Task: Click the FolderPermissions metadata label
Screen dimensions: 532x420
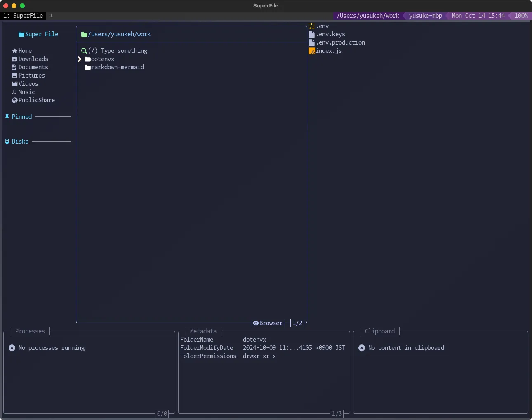Action: point(208,356)
